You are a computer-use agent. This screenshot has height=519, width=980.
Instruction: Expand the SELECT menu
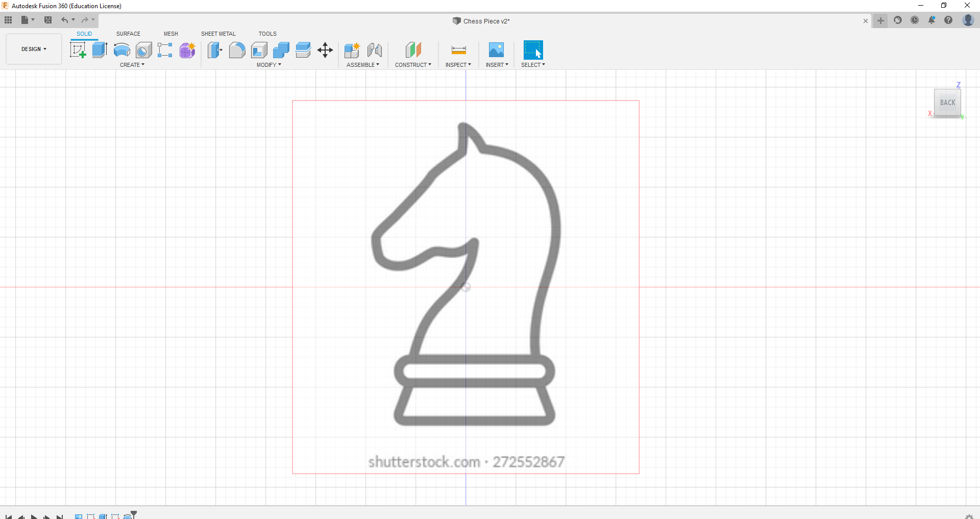coord(533,65)
